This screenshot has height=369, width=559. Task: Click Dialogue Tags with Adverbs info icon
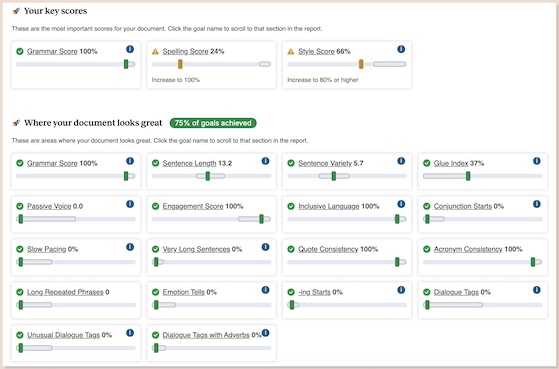point(266,333)
